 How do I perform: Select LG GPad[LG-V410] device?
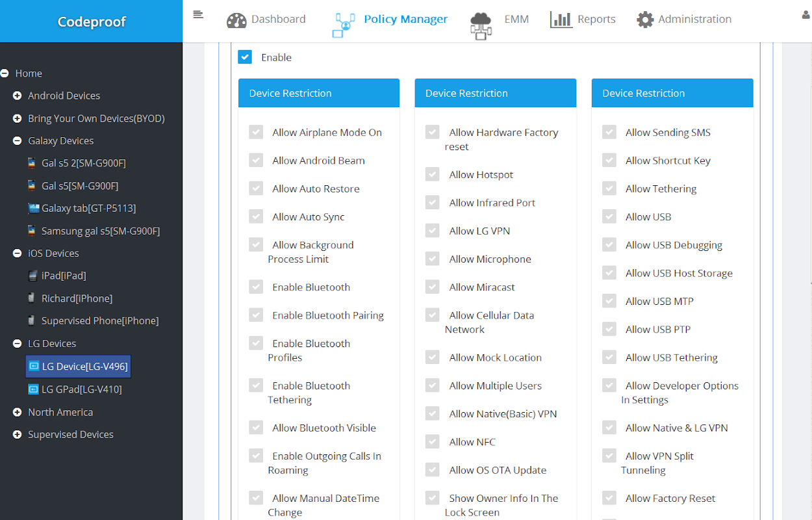(82, 389)
